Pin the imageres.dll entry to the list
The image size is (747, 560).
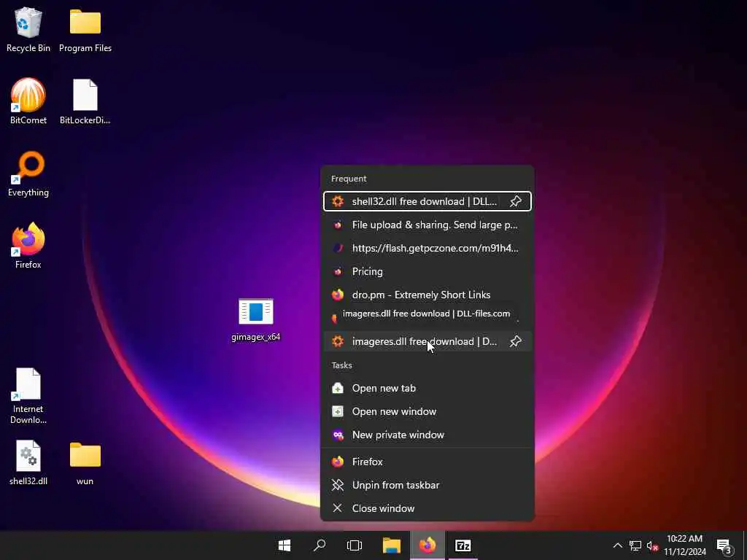(x=516, y=341)
